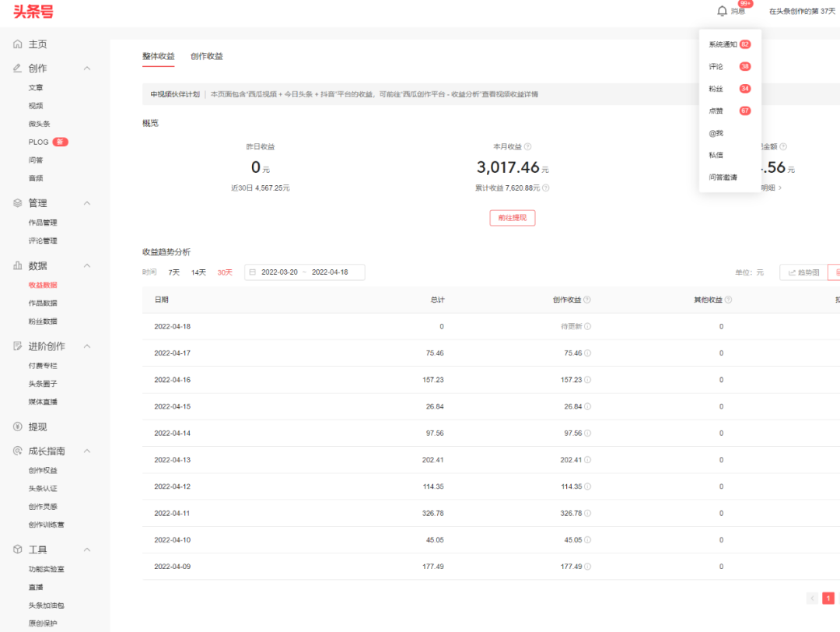Screen dimensions: 840x632
Task: Click the help icon next to 其他收益 header
Action: pos(728,300)
